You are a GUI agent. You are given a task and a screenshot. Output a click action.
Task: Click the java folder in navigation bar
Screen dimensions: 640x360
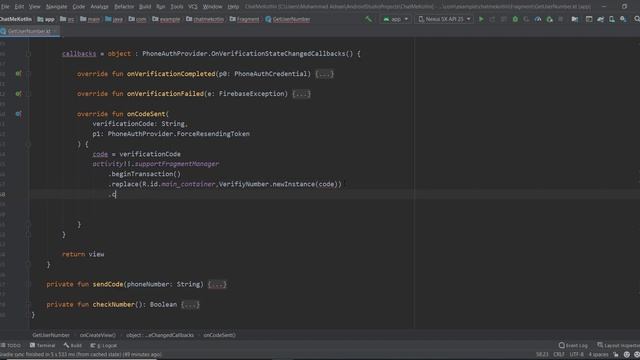coord(114,19)
